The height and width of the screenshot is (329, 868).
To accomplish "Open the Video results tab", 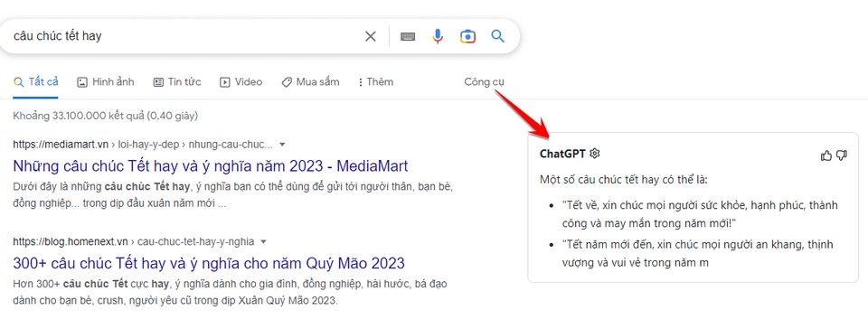I will (241, 82).
